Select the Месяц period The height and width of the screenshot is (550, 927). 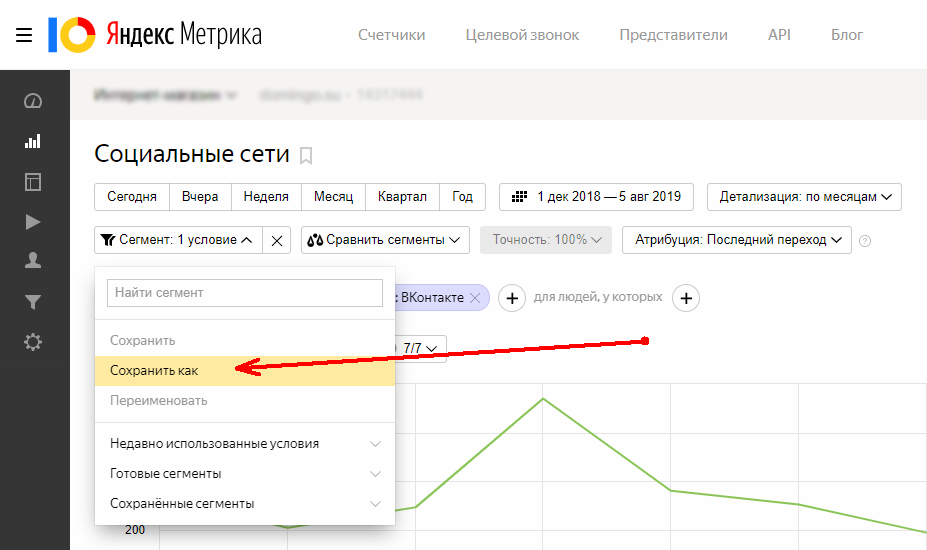click(x=333, y=197)
